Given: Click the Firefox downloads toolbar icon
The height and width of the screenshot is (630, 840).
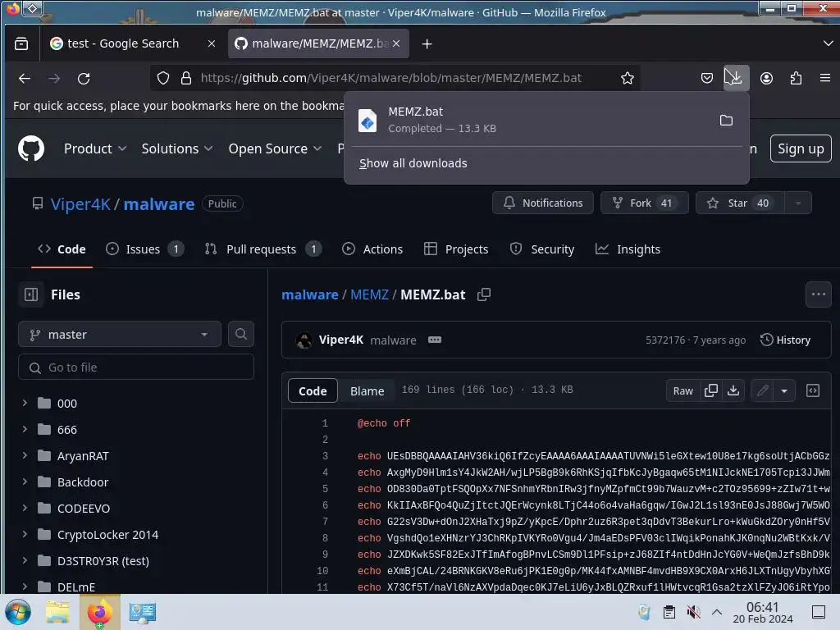Looking at the screenshot, I should [x=736, y=78].
